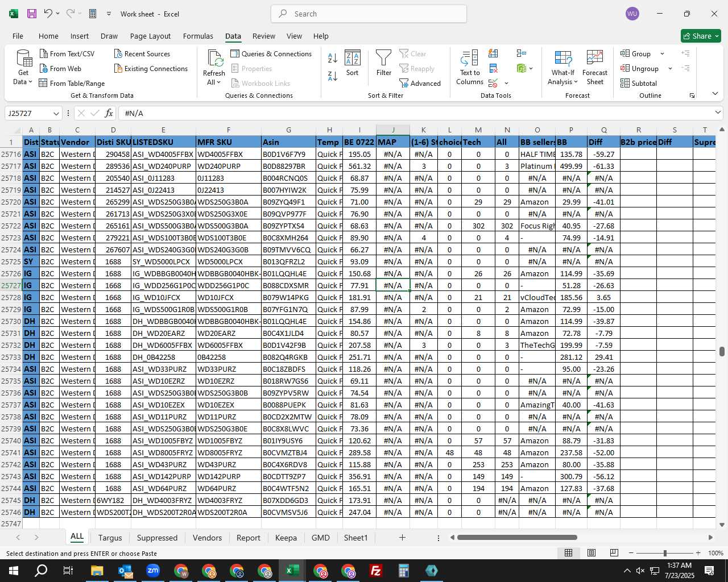Open FileZilla from the taskbar
This screenshot has width=728, height=582.
[x=375, y=571]
